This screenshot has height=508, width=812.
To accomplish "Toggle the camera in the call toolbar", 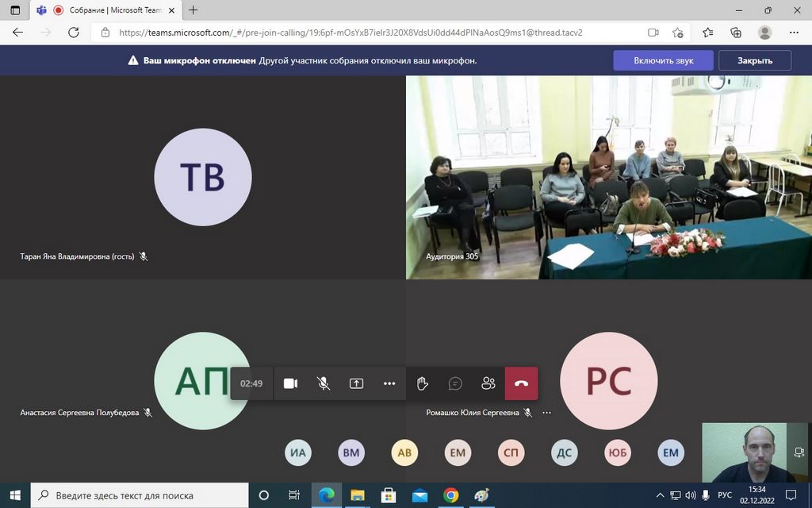I will click(x=290, y=383).
